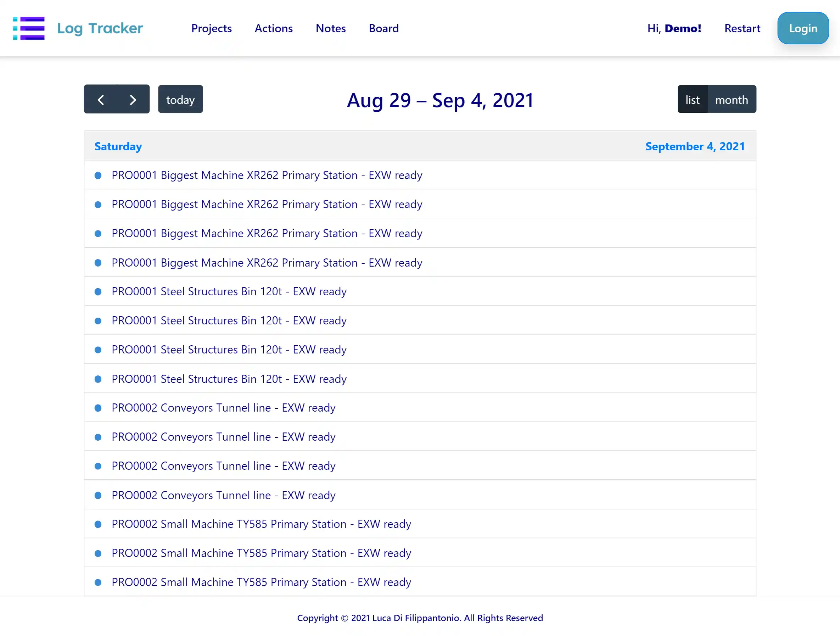Go to the Notes page
Viewport: 840px width, 636px height.
click(x=330, y=28)
